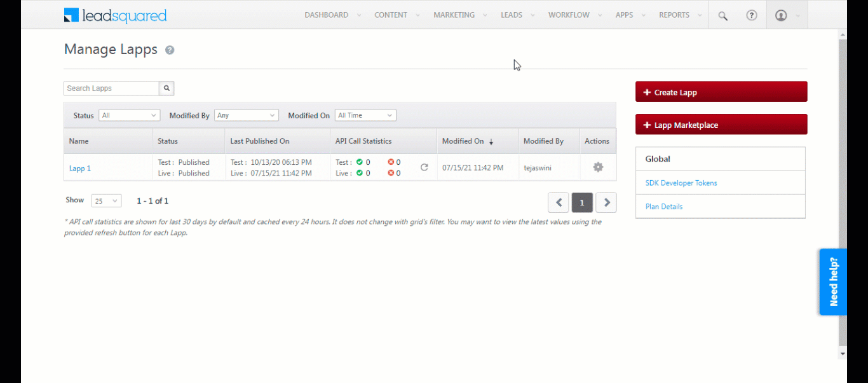Screen dimensions: 868x383
Task: Click the previous page arrow in pagination
Action: tap(559, 202)
